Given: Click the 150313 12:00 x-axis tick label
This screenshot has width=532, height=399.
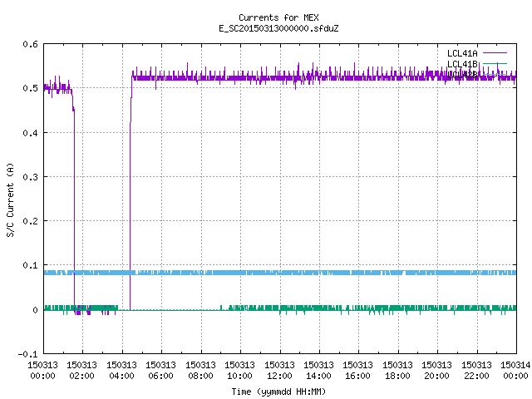Looking at the screenshot, I should [279, 371].
